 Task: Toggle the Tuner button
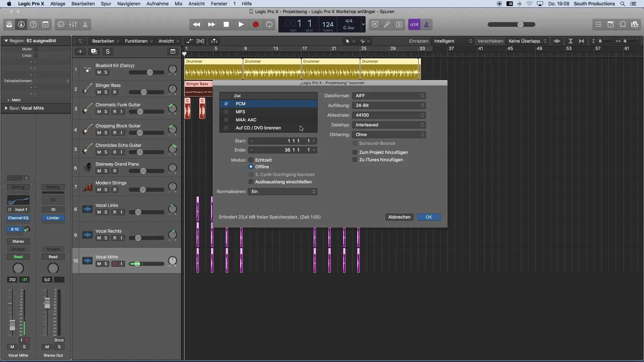[387, 24]
